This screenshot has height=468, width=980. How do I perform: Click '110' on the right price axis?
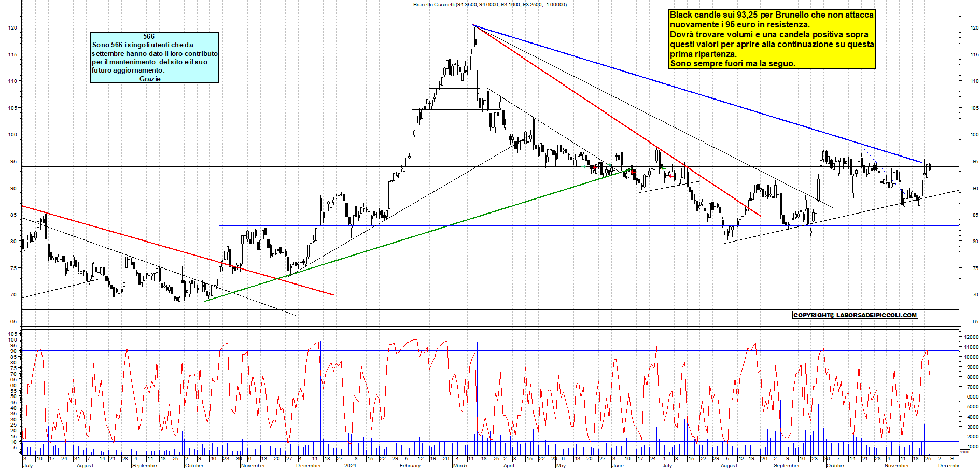coord(974,81)
